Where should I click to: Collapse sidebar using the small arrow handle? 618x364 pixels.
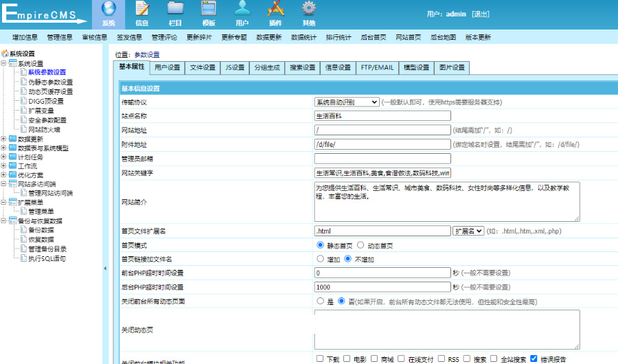coord(104,268)
